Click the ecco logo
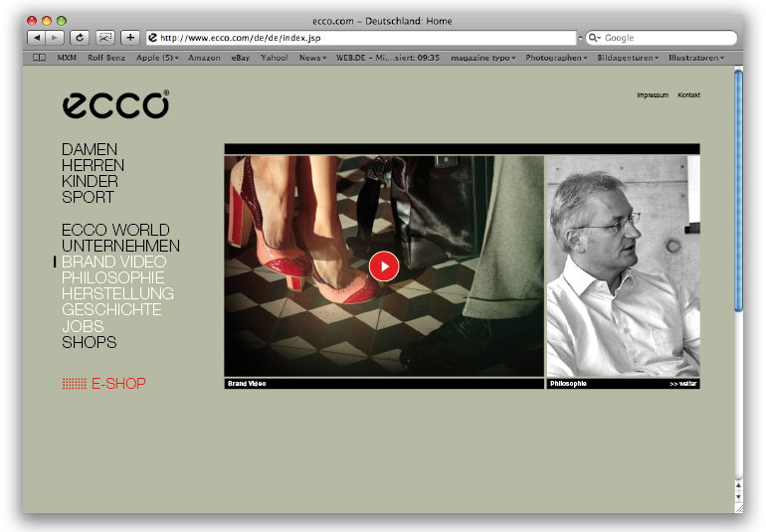 [x=115, y=104]
